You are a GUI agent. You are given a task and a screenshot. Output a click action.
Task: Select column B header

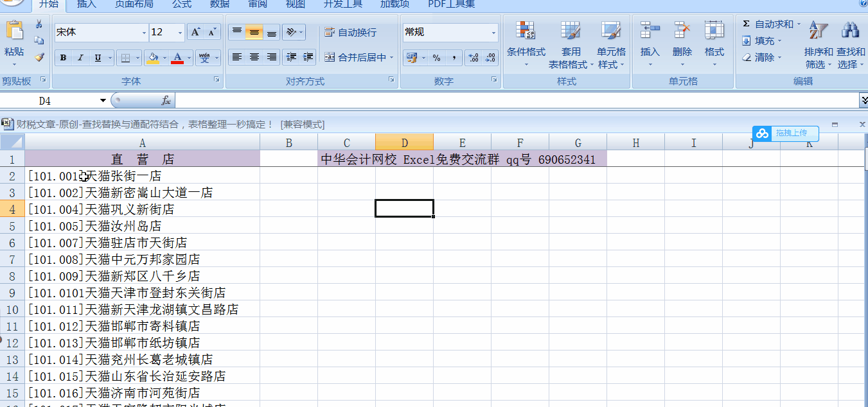coord(288,143)
